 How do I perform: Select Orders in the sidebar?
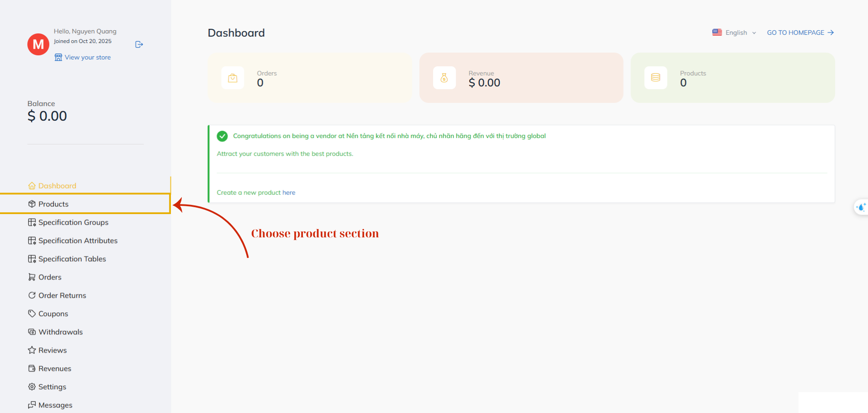pyautogui.click(x=50, y=277)
